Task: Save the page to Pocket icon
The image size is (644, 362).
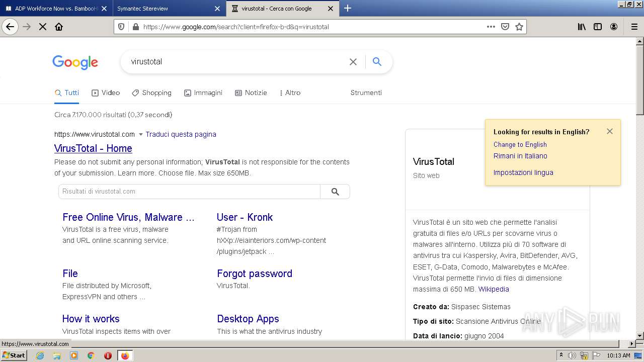Action: coord(505,27)
